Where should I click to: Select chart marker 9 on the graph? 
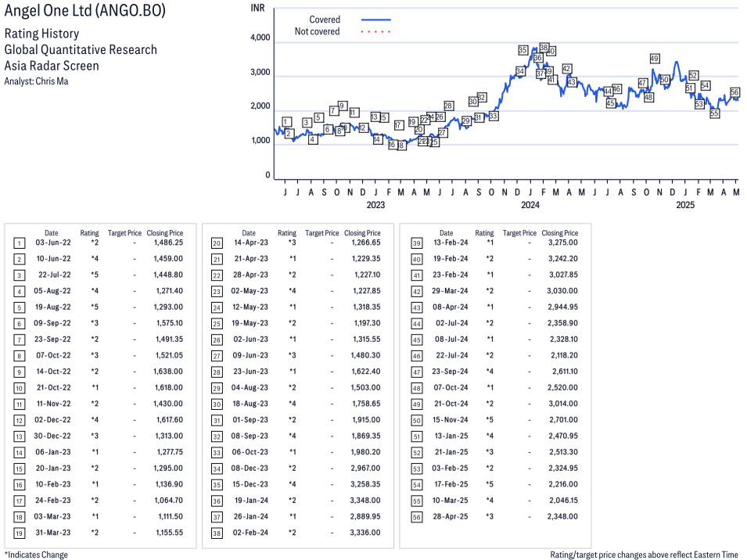coord(342,106)
